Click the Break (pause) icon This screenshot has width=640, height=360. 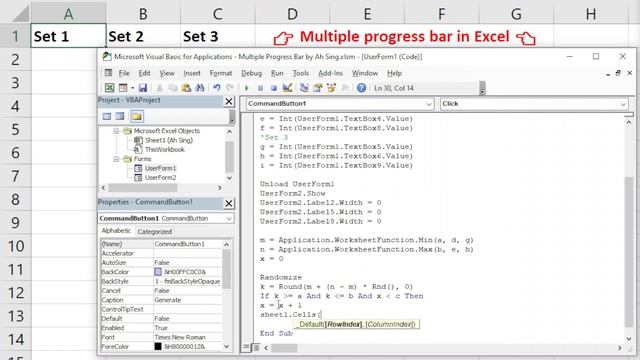coord(260,88)
